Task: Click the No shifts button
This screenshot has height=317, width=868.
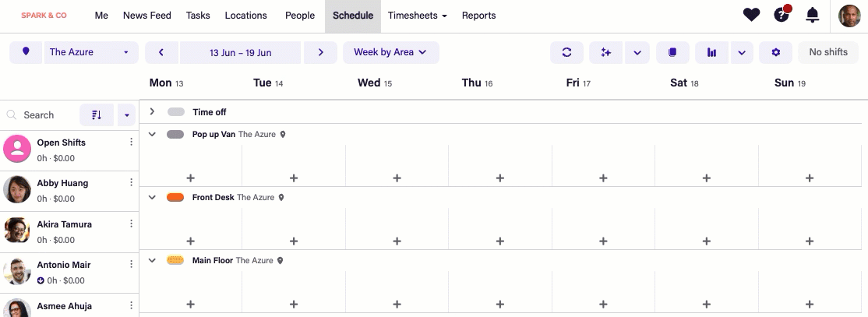Action: [x=827, y=52]
